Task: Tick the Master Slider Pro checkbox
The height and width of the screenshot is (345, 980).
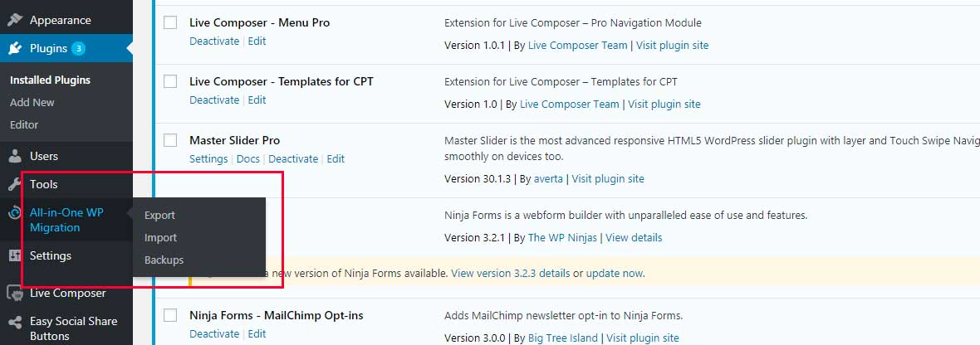Action: (170, 140)
